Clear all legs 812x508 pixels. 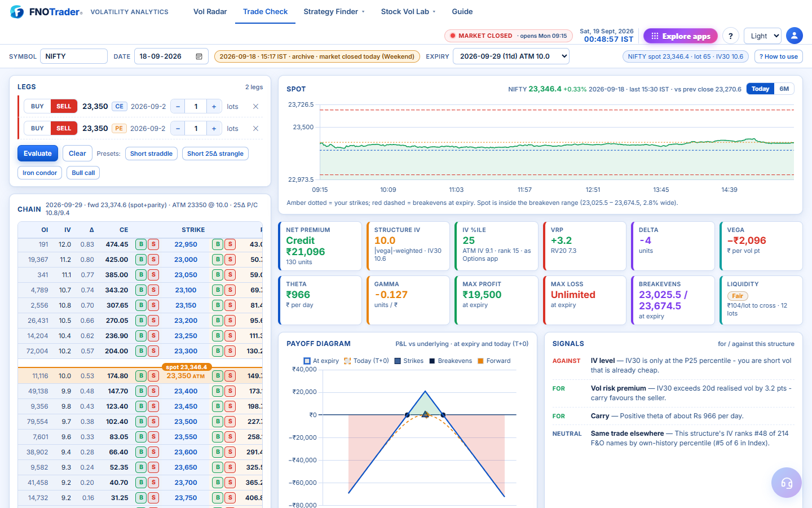77,154
